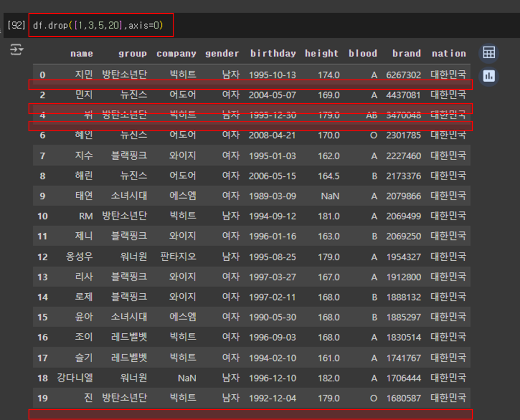Click the group cell 레드벨벳 in row 16

[x=129, y=337]
